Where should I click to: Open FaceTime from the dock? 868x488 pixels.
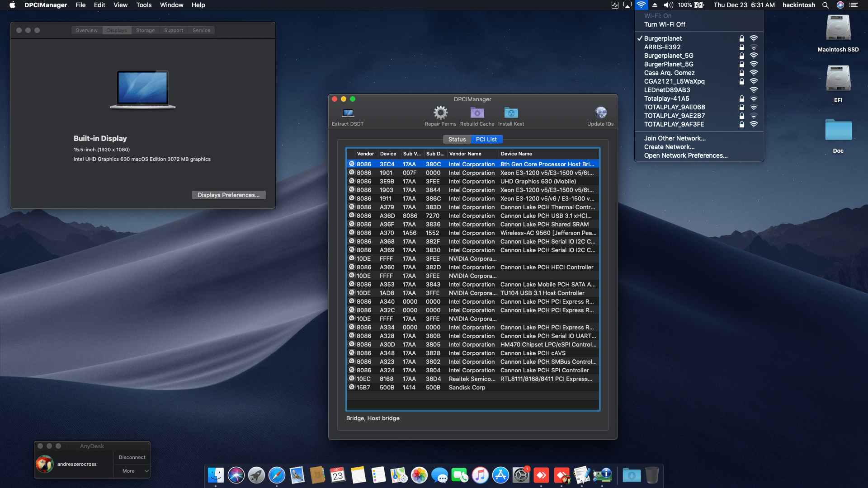click(x=460, y=475)
